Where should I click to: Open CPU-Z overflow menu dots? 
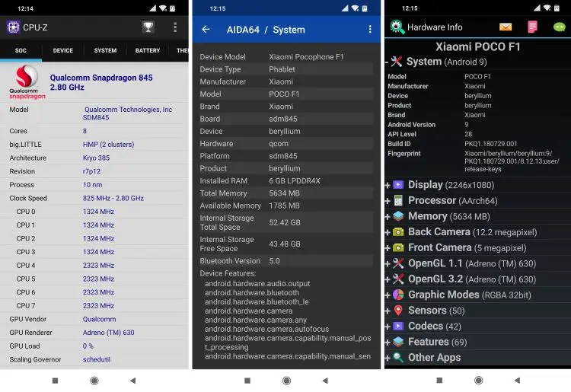coord(175,27)
